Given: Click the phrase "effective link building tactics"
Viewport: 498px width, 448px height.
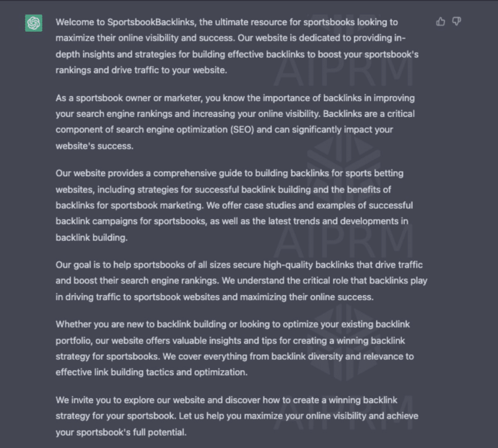Looking at the screenshot, I should 116,373.
